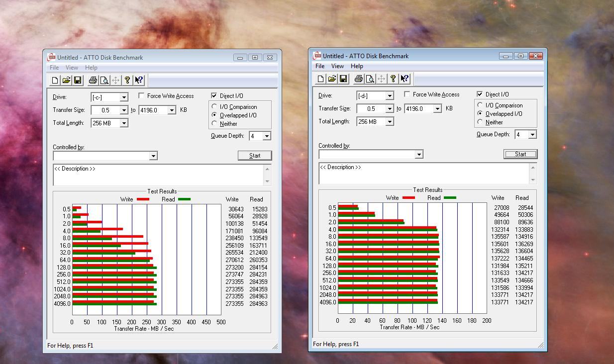Open File menu in left ATTO window
Image resolution: width=614 pixels, height=364 pixels.
pos(54,68)
